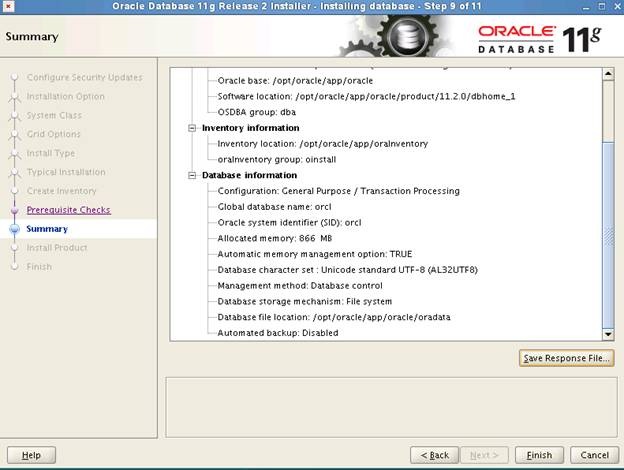
Task: Open the Help dialog
Action: 31,455
